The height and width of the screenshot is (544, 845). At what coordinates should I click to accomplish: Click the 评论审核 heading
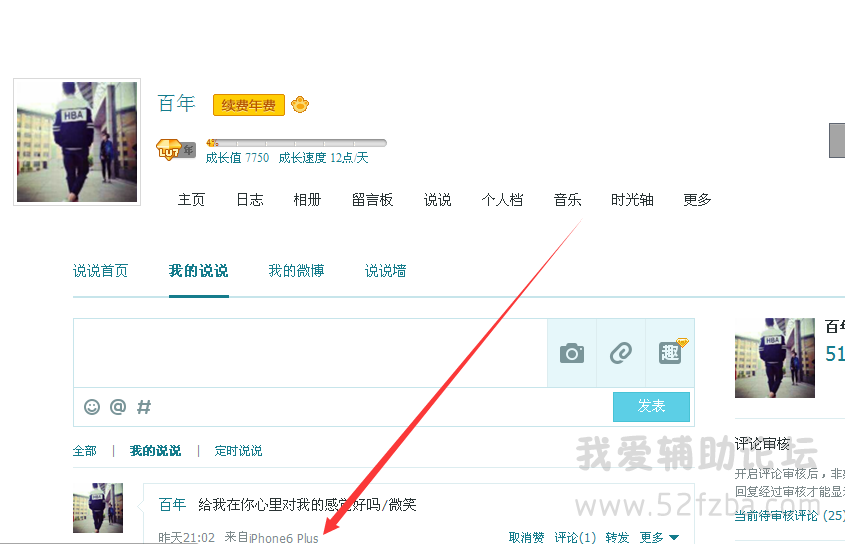click(x=762, y=444)
